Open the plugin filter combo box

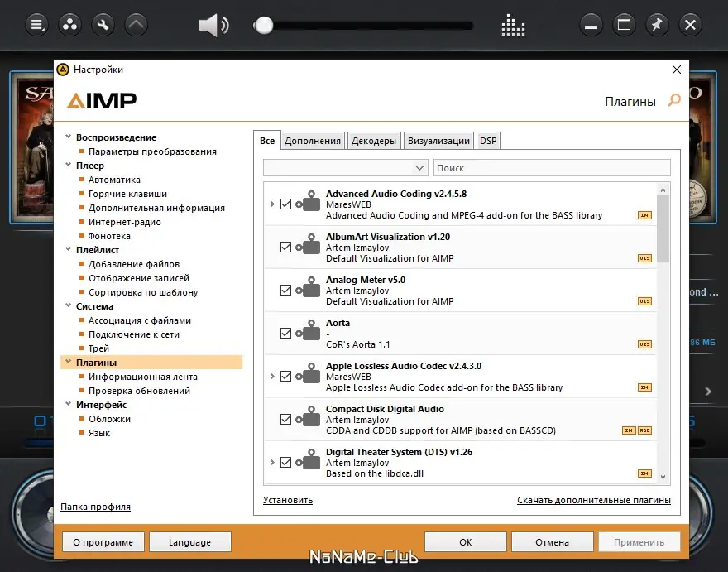pyautogui.click(x=346, y=168)
